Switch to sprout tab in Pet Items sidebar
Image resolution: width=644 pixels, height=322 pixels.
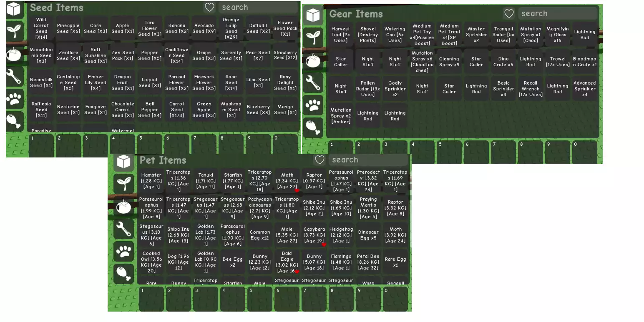pos(123,184)
